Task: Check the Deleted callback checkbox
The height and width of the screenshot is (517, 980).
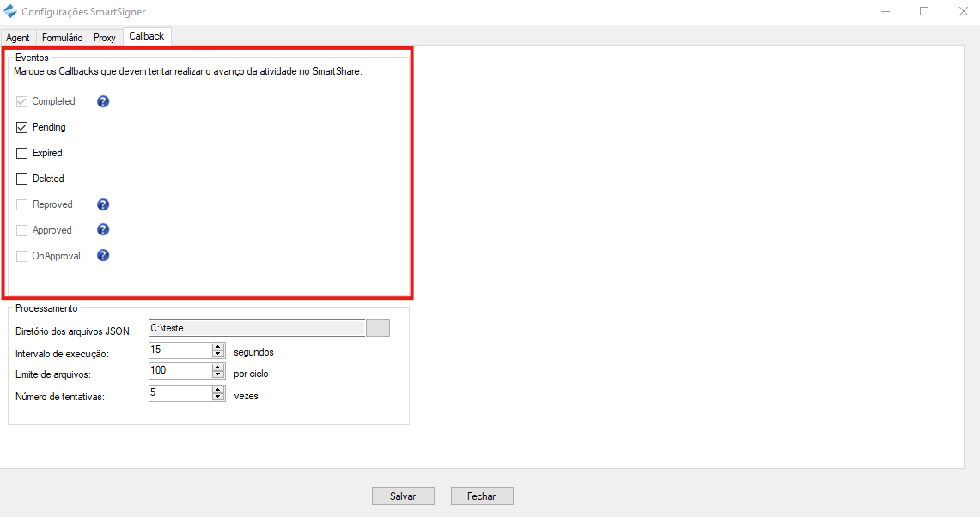Action: pos(22,179)
